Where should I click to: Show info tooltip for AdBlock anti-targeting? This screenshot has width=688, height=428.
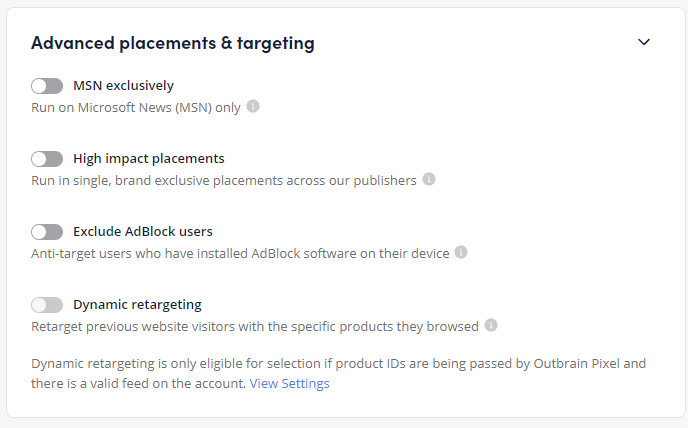[461, 252]
